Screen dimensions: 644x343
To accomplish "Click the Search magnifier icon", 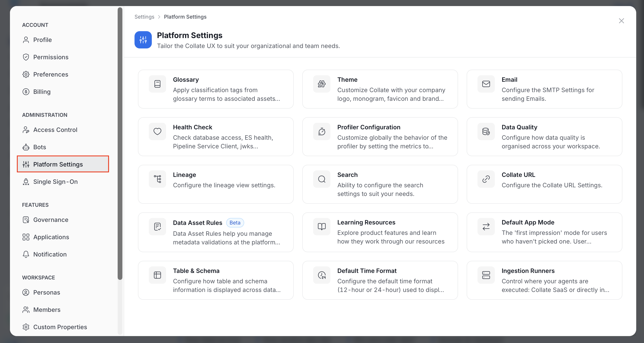I will (322, 179).
